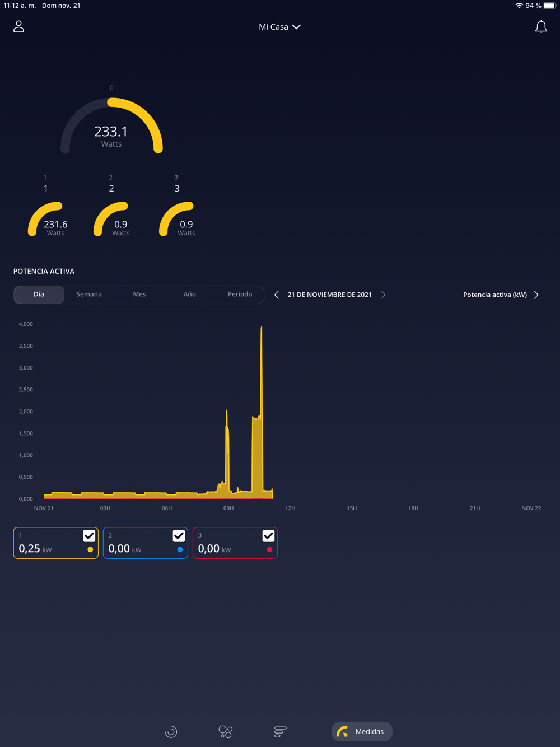Open the user profile icon
Image resolution: width=560 pixels, height=747 pixels.
tap(18, 26)
